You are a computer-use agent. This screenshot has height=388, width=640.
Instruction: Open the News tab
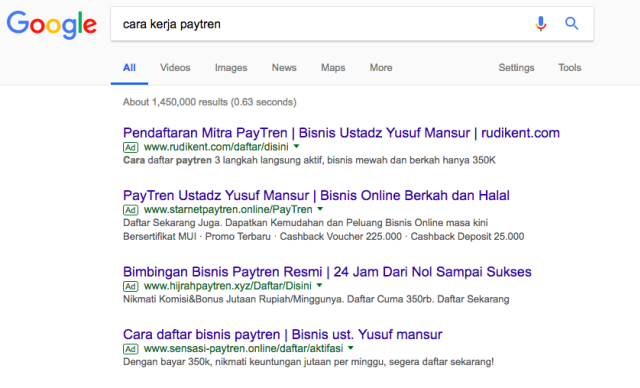click(x=284, y=68)
